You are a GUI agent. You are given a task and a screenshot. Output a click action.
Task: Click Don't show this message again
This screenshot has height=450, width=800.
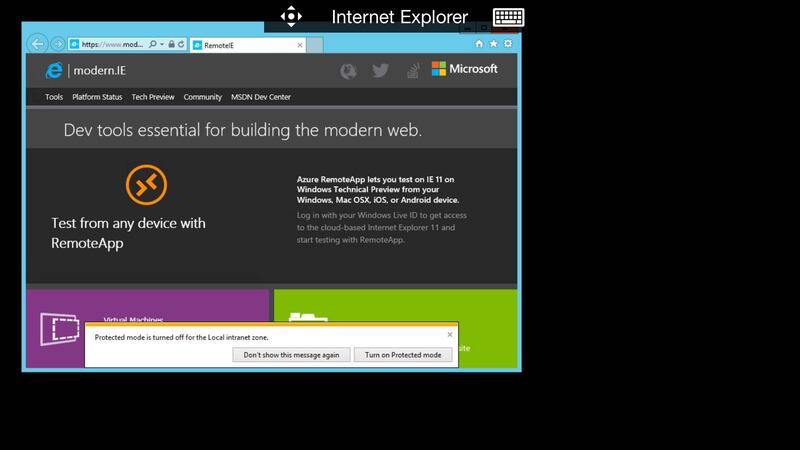pos(291,355)
